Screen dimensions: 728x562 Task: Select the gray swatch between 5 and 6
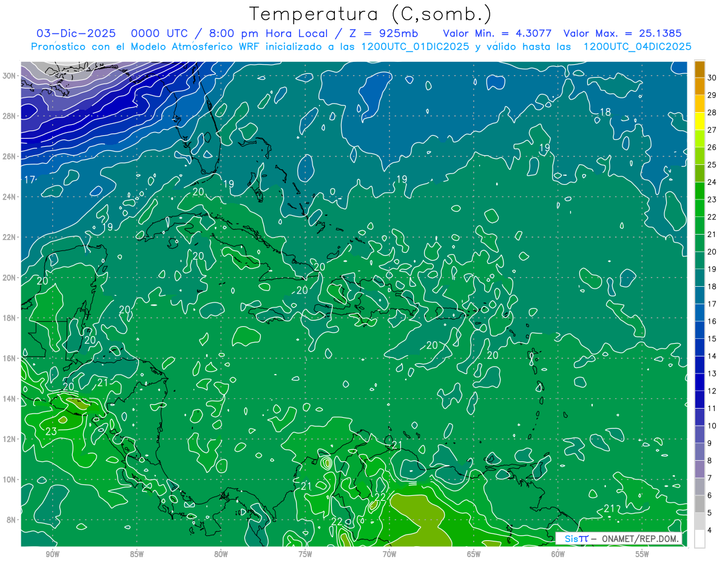(x=699, y=504)
